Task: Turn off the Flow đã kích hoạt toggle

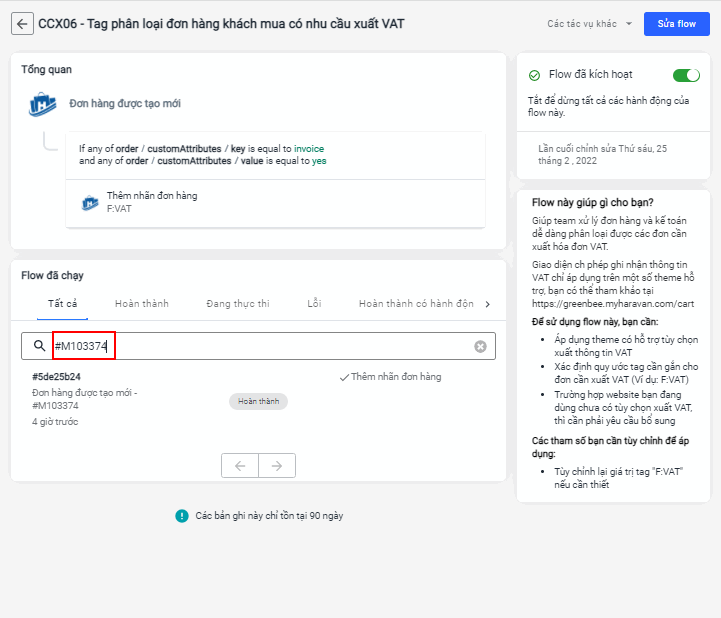Action: click(686, 75)
